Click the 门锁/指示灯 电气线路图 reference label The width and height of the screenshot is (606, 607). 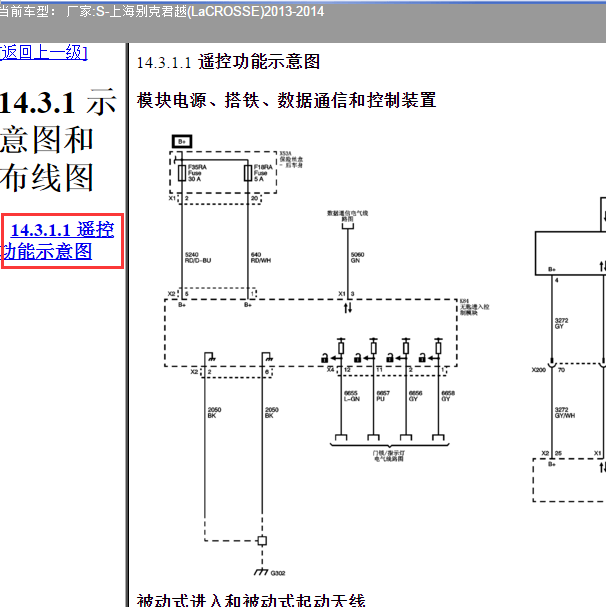(x=389, y=456)
